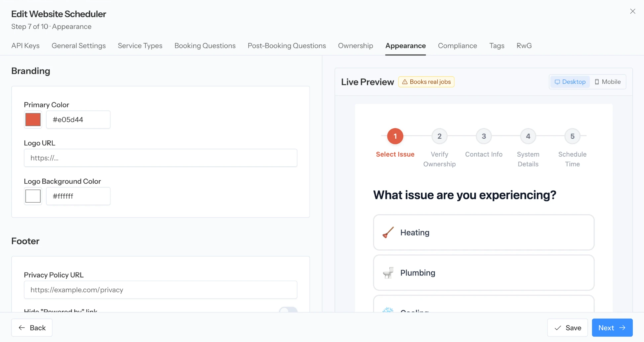Click the Back button

[x=32, y=328]
